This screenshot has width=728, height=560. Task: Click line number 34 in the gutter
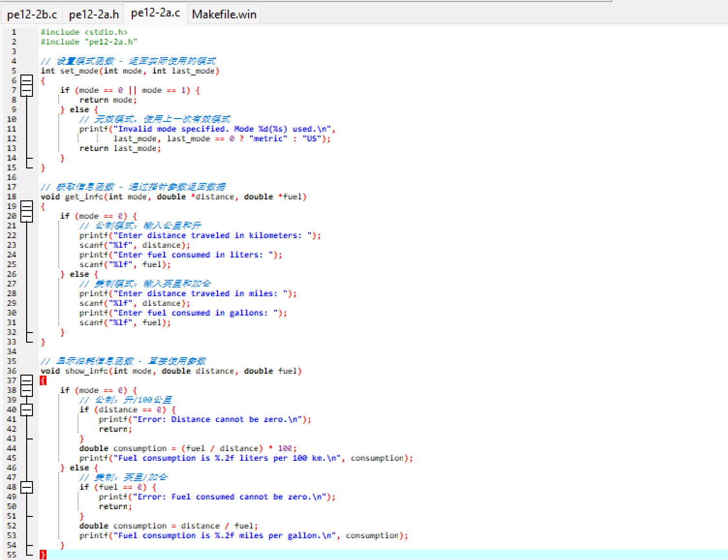(x=12, y=352)
